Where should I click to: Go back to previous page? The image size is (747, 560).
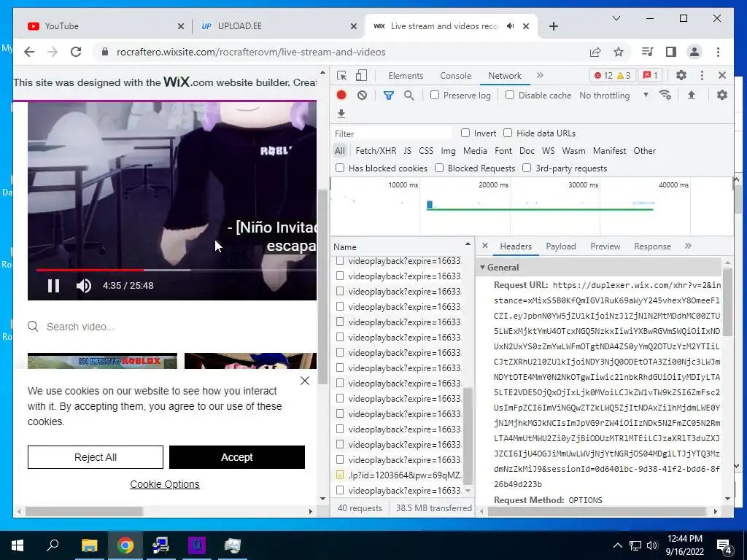[x=29, y=52]
